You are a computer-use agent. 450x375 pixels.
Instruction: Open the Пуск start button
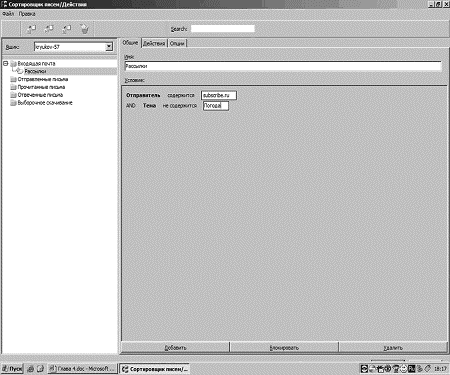coord(12,369)
